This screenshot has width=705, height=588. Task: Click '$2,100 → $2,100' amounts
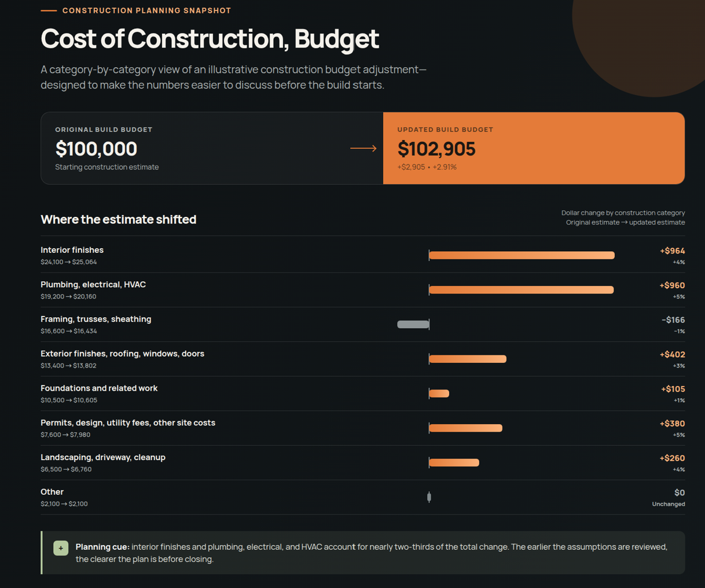pyautogui.click(x=64, y=504)
